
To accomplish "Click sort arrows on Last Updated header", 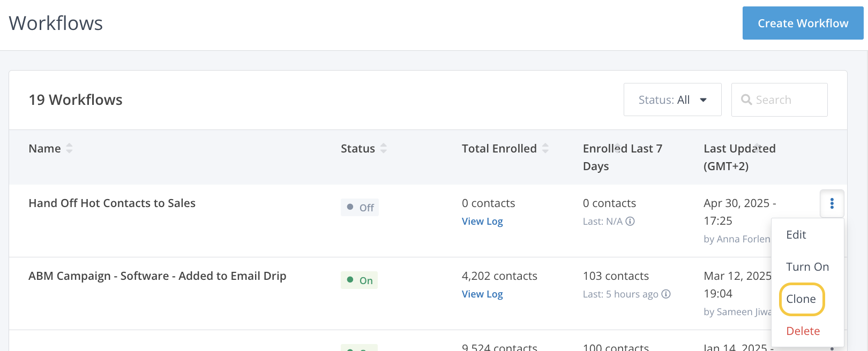I will (758, 148).
